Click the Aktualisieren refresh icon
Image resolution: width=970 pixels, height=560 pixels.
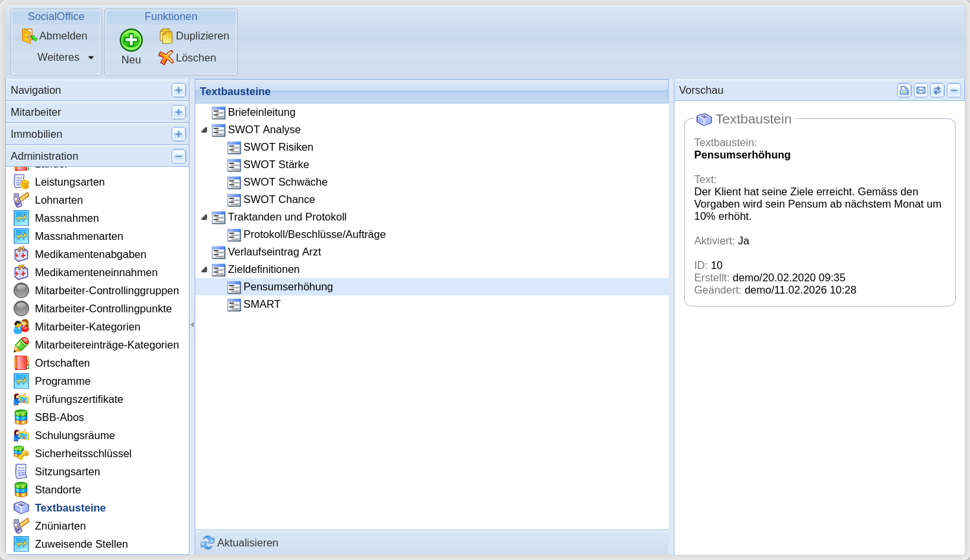(208, 543)
